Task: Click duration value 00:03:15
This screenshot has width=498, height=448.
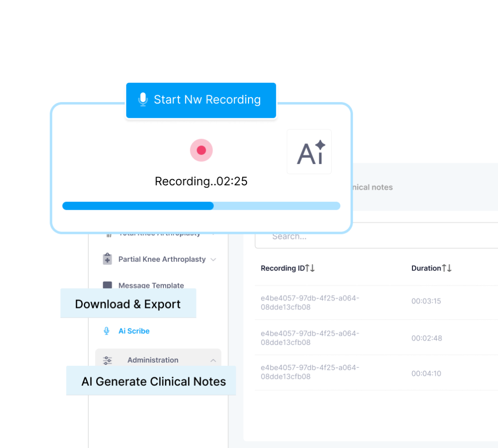Action: click(426, 301)
